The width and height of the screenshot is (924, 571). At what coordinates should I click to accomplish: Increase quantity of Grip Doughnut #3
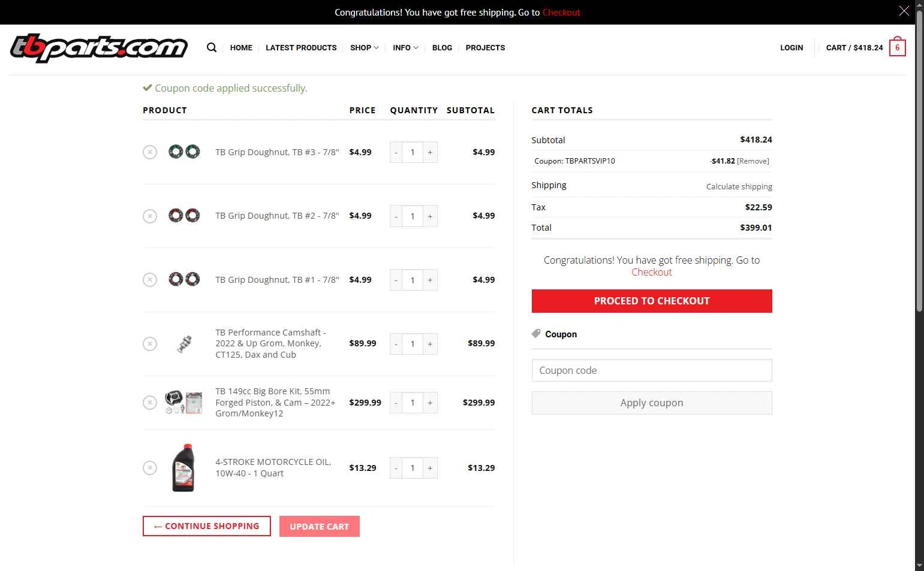click(x=430, y=152)
